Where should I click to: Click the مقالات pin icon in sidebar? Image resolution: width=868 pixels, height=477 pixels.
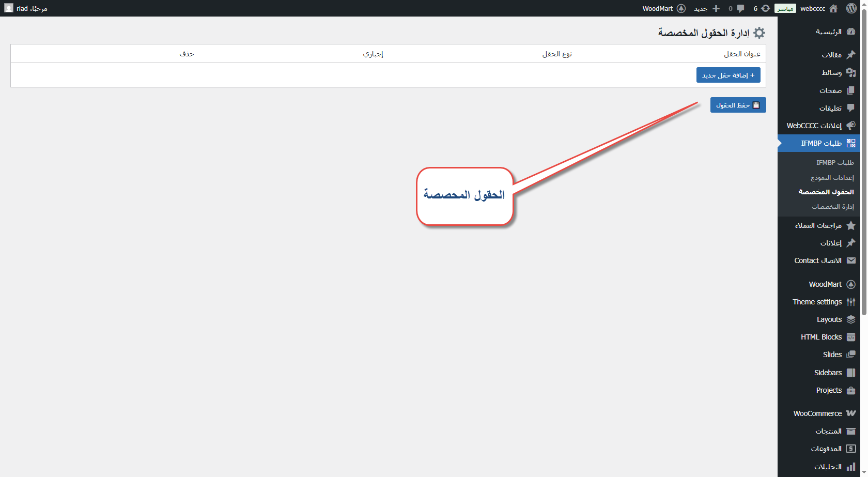pos(851,55)
